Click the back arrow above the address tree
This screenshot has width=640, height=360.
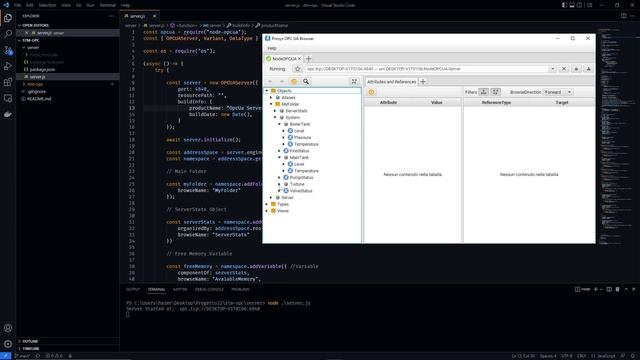tap(270, 81)
